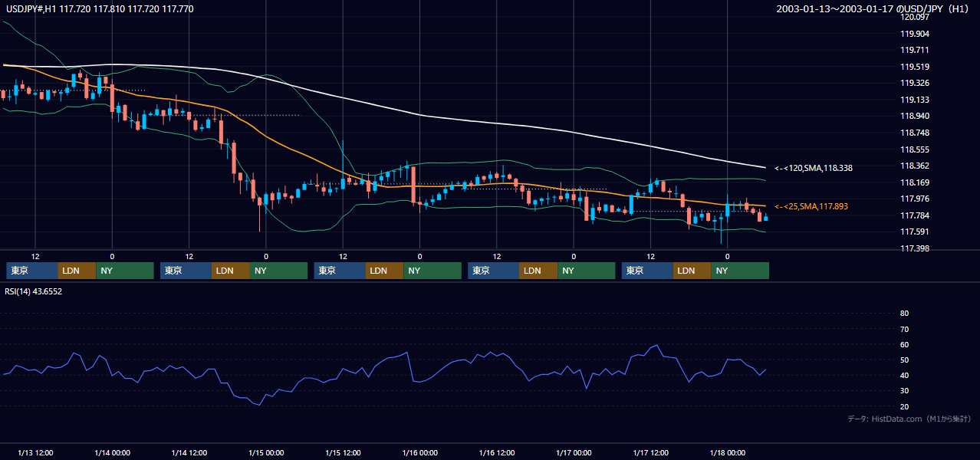Select the 1/14 00:00 time axis label
The image size is (980, 460).
point(112,452)
